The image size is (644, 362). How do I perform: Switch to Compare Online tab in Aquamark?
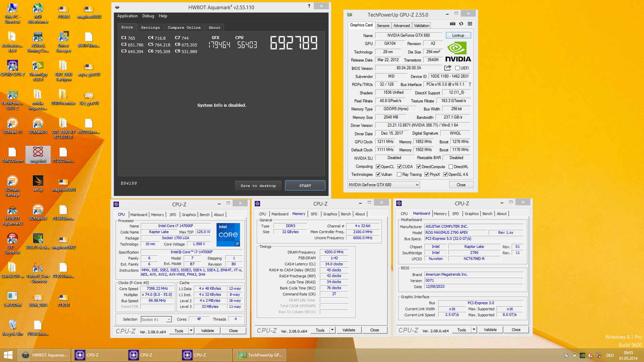(x=184, y=27)
